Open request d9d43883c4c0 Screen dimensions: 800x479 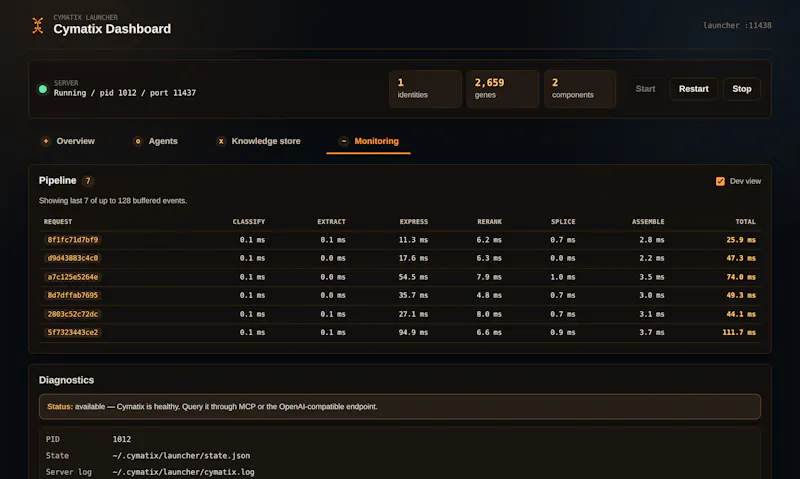(72, 258)
